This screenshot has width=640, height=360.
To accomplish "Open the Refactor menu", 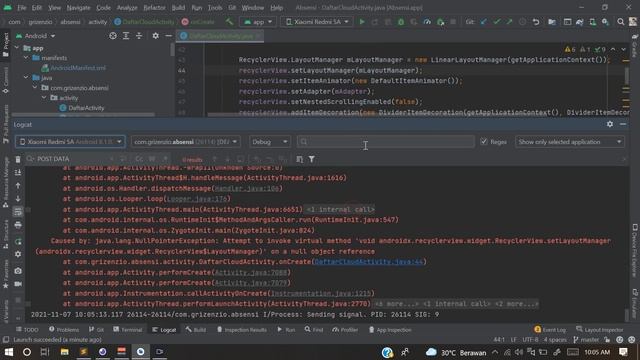I will click(x=154, y=8).
